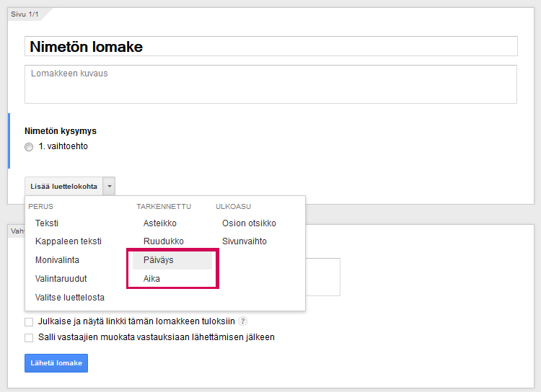Choose Teksti from the menu
This screenshot has height=392, width=541.
click(47, 223)
